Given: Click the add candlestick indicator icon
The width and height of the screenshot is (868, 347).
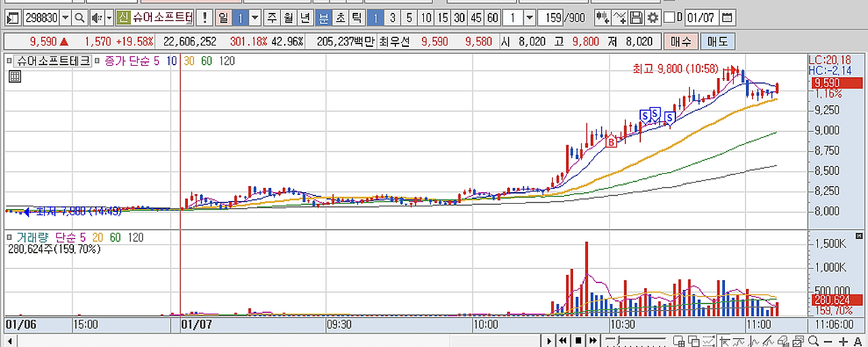Looking at the screenshot, I should tap(601, 18).
